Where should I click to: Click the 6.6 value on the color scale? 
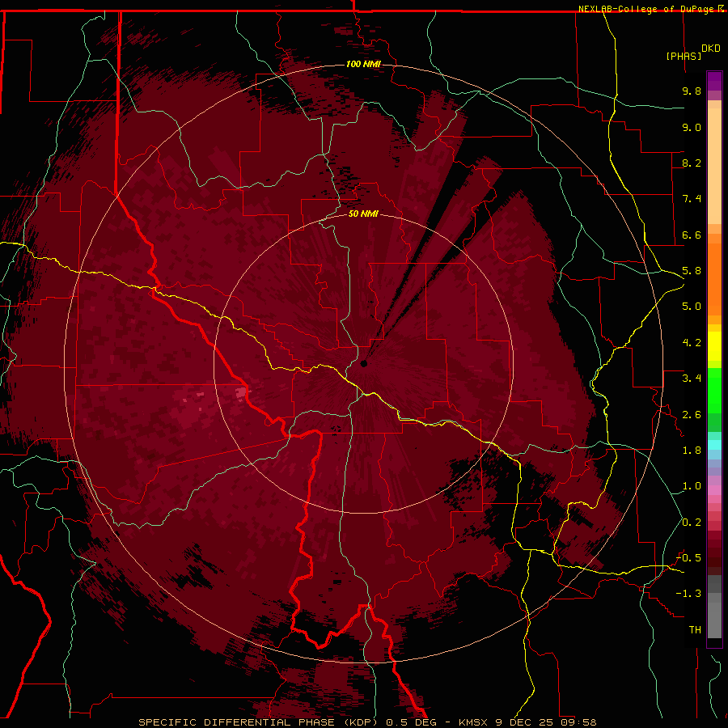click(692, 235)
